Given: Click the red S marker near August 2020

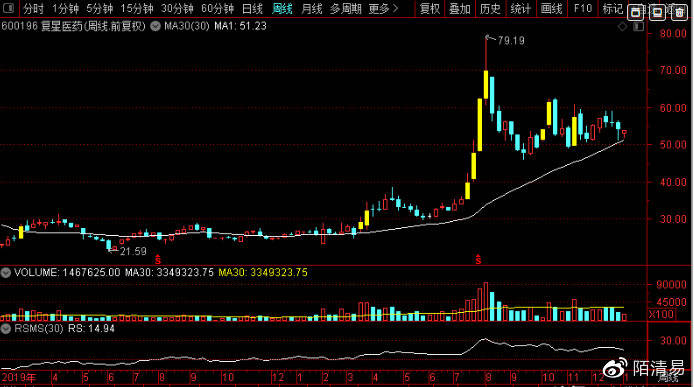Looking at the screenshot, I should (x=478, y=259).
